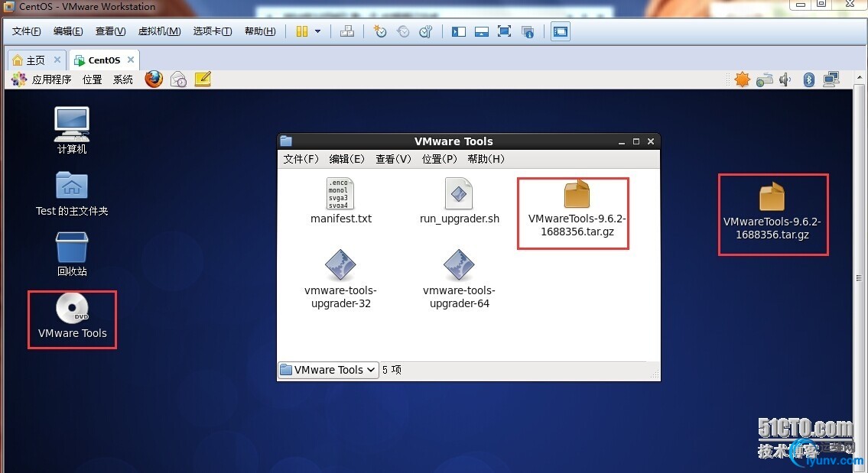
Task: Open the dropdown arrow beside the pause button
Action: [317, 31]
